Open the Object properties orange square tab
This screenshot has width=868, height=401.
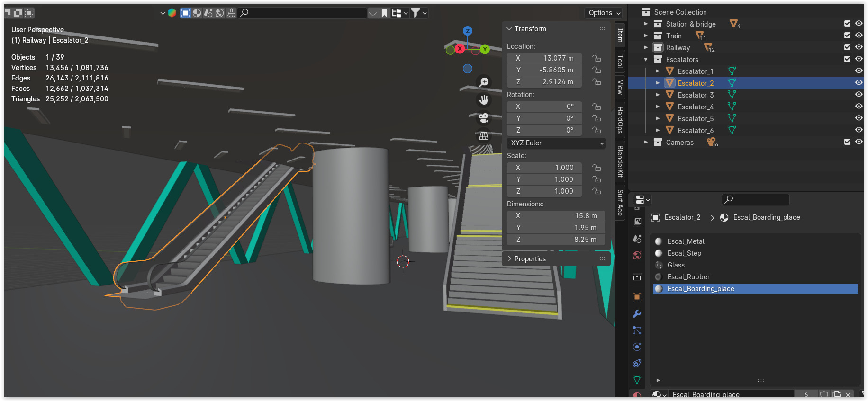coord(637,297)
